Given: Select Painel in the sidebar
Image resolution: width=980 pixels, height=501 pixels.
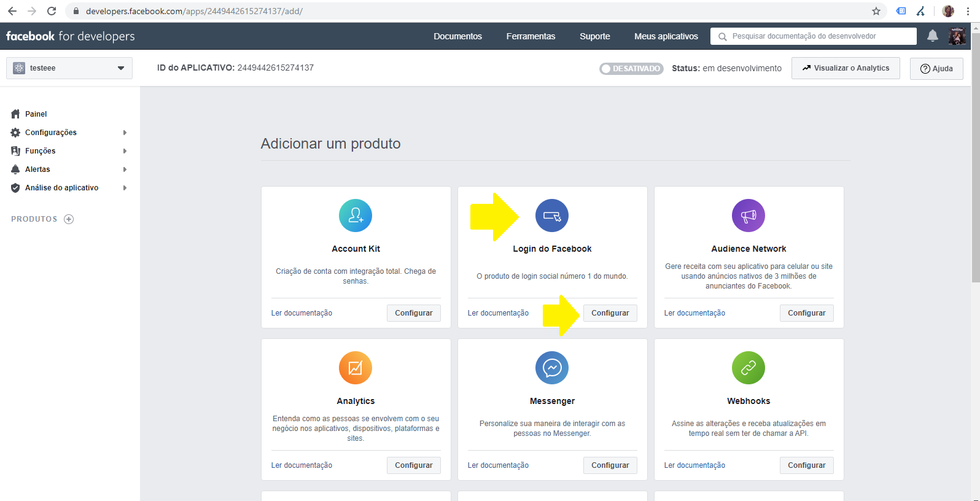Looking at the screenshot, I should (x=36, y=114).
